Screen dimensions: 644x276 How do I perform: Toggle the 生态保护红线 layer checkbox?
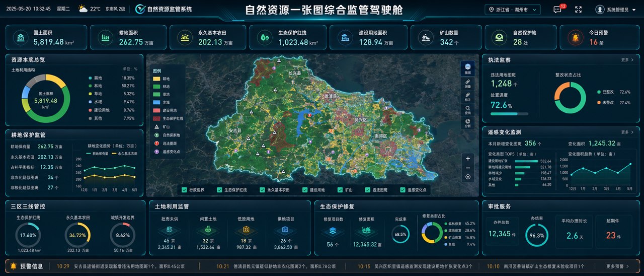click(x=219, y=190)
